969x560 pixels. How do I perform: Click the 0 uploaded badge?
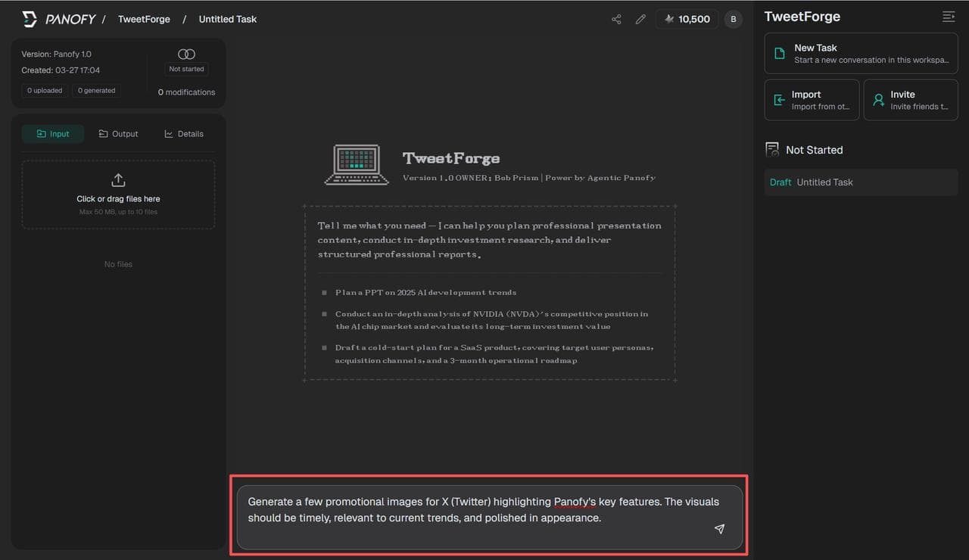(44, 90)
